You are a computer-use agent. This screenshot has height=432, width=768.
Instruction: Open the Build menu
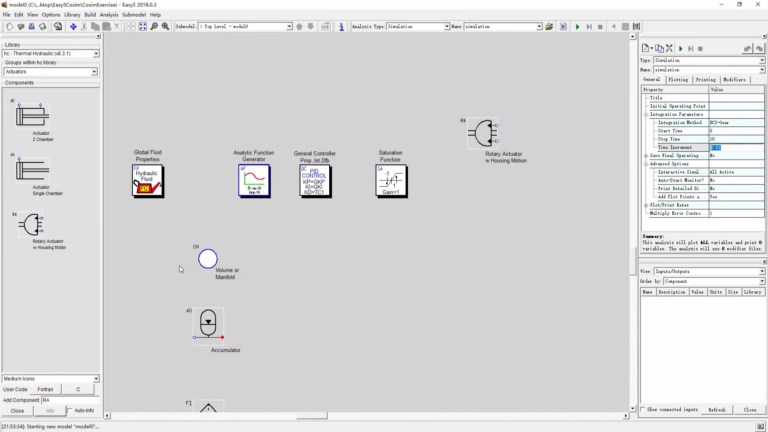[x=90, y=15]
